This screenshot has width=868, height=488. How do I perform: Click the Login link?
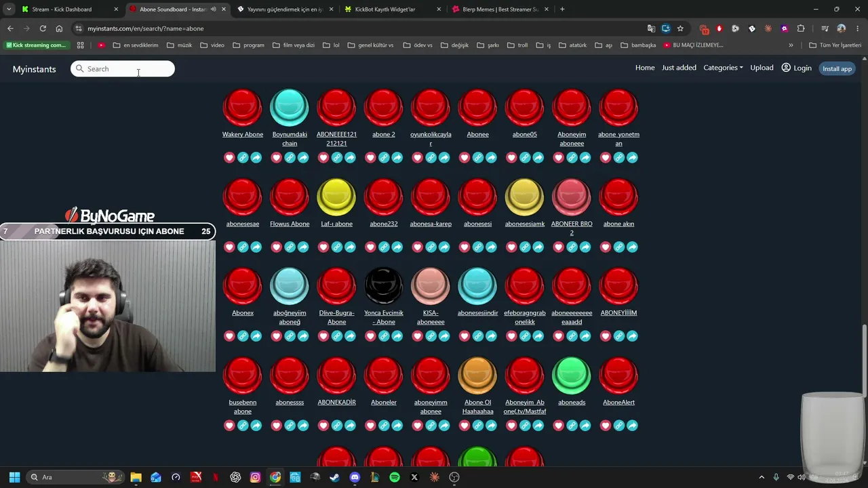pyautogui.click(x=797, y=68)
